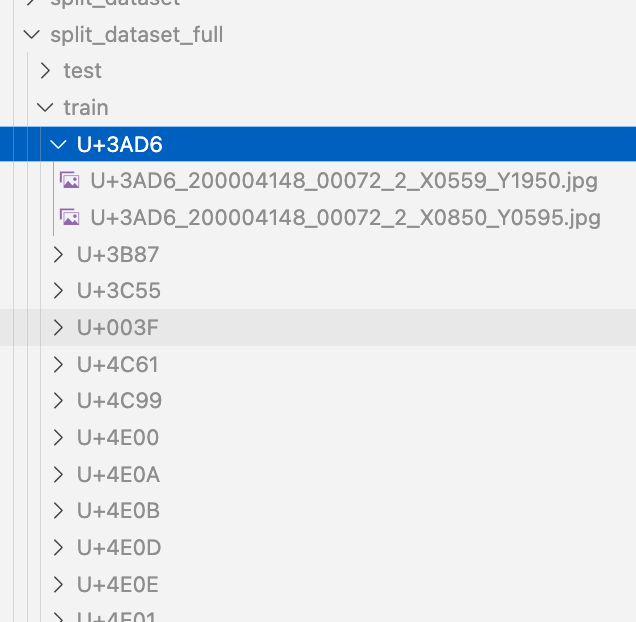
Task: Collapse the train folder
Action: click(x=44, y=107)
